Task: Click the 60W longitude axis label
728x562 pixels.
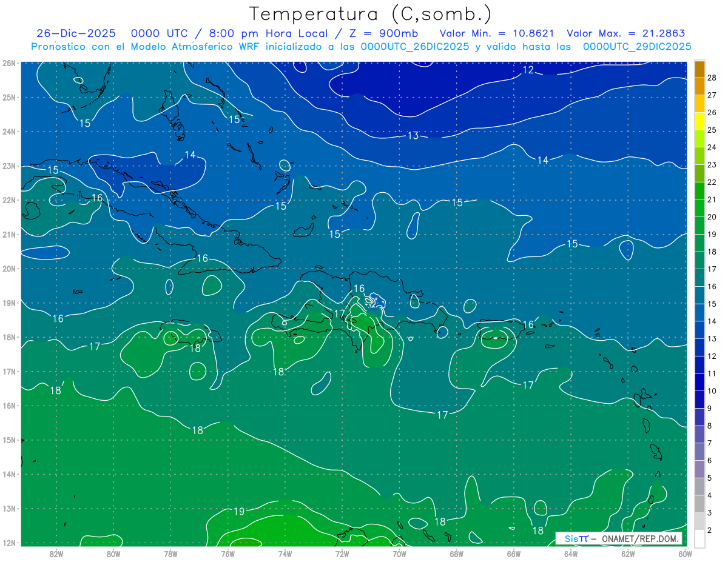Action: [x=686, y=553]
